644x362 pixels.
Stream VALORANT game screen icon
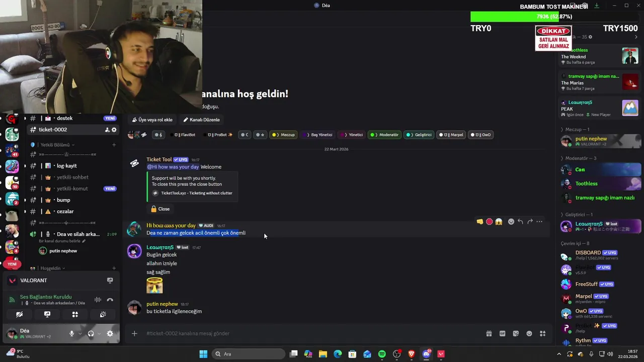point(110,281)
